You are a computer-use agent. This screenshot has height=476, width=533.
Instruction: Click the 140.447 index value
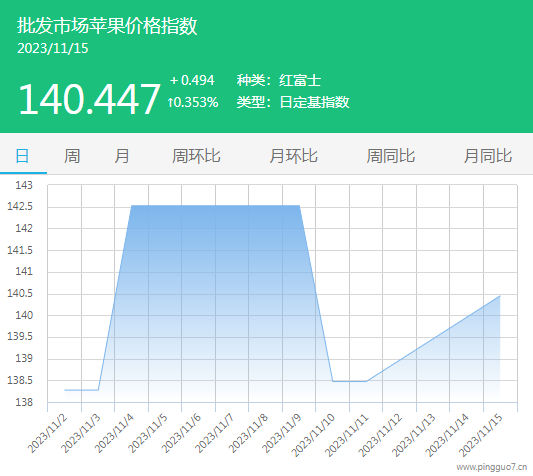[89, 99]
